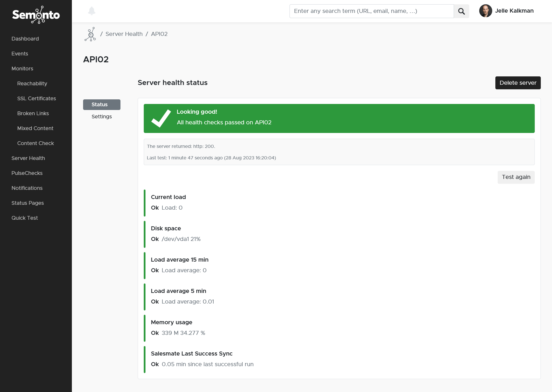
Task: Open Content Check monitor page
Action: tap(36, 143)
